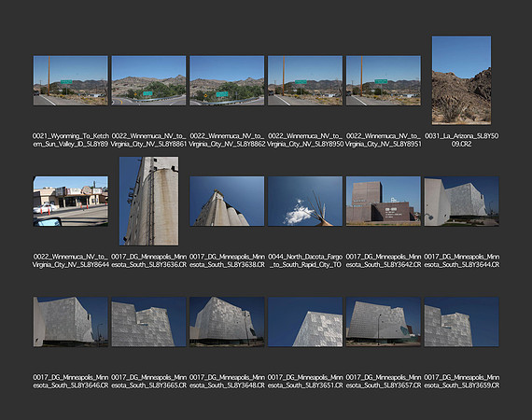This screenshot has width=532, height=420.
Task: Open the 0031_La_Arizona portrait desert thumbnail
Action: click(x=461, y=80)
